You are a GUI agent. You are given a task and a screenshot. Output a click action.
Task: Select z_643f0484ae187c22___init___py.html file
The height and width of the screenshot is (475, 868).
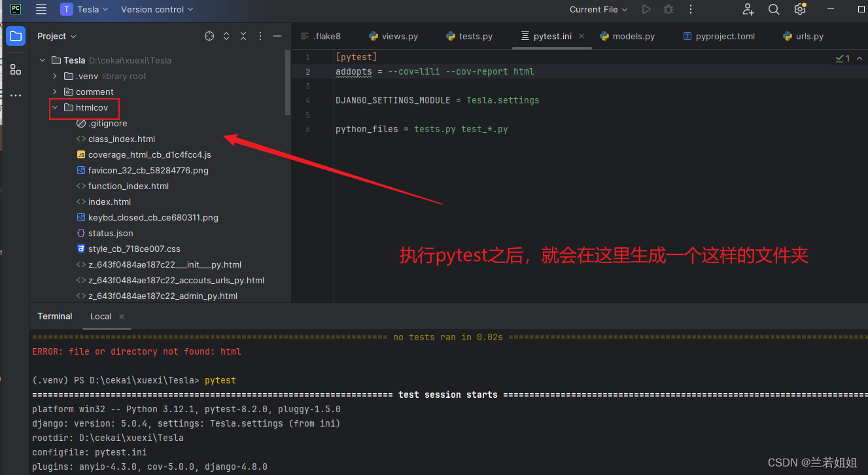(165, 264)
